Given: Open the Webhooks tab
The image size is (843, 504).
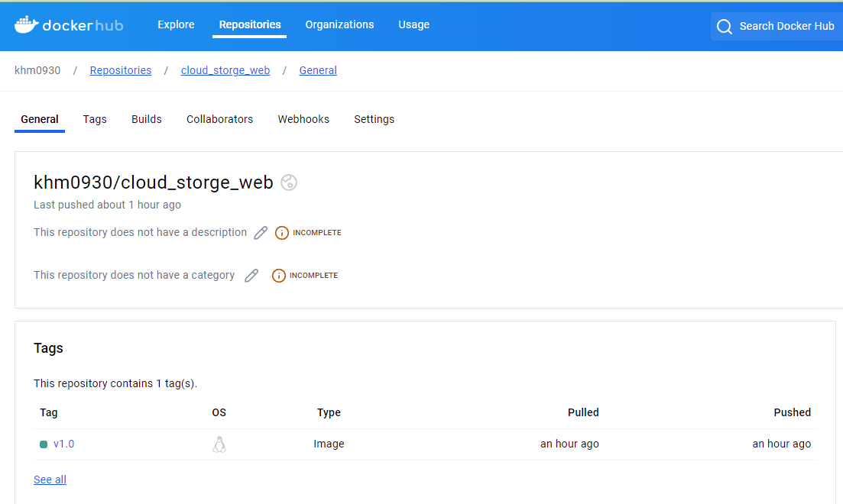Looking at the screenshot, I should pos(303,119).
